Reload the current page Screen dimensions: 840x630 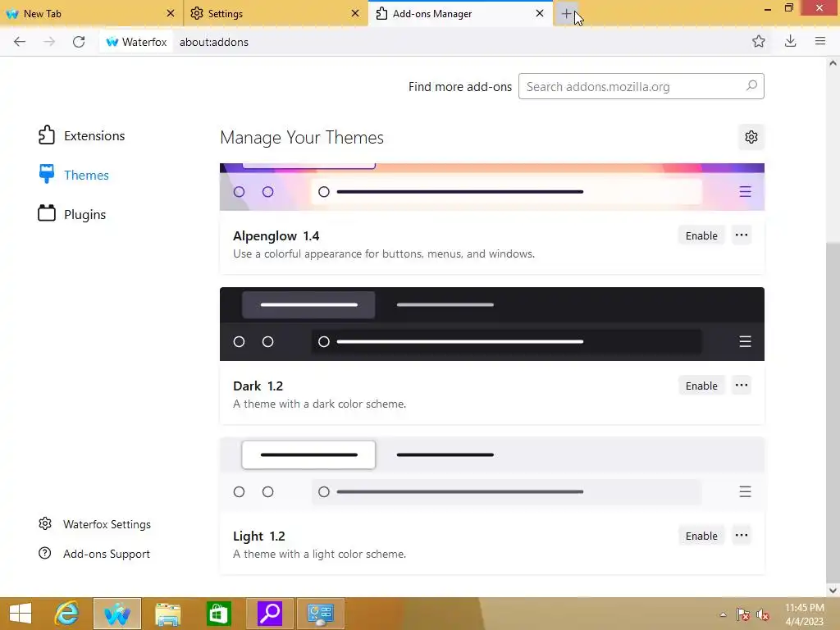click(79, 42)
